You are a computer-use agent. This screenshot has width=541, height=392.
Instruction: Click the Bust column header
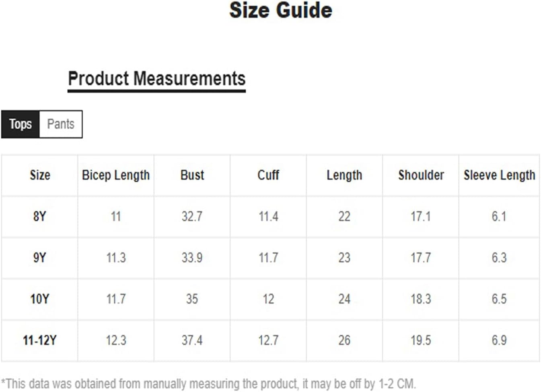pos(192,175)
